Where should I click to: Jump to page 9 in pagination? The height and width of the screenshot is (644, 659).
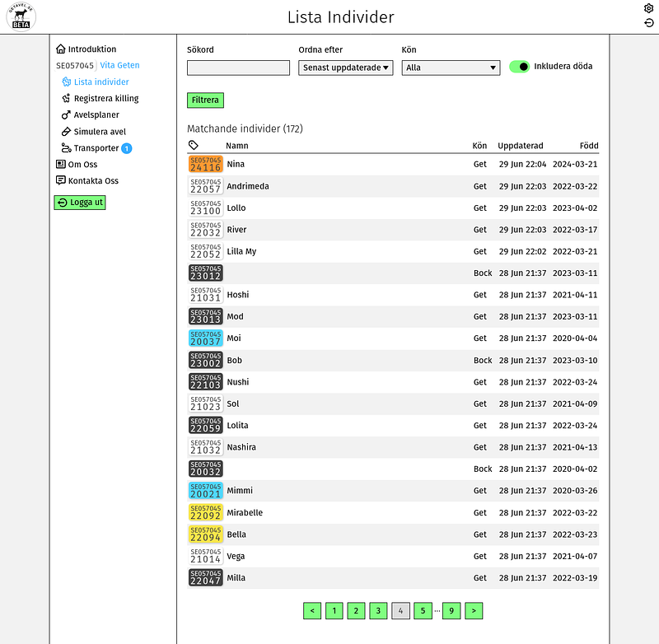pyautogui.click(x=451, y=610)
